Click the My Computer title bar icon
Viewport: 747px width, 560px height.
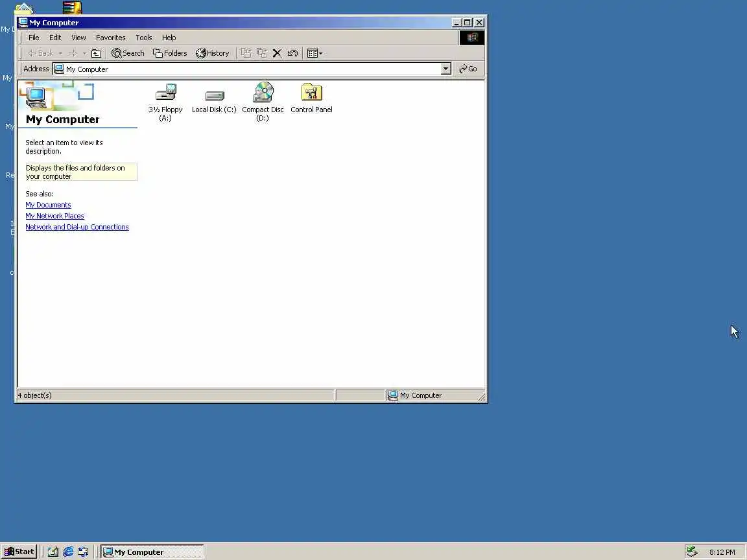(23, 23)
